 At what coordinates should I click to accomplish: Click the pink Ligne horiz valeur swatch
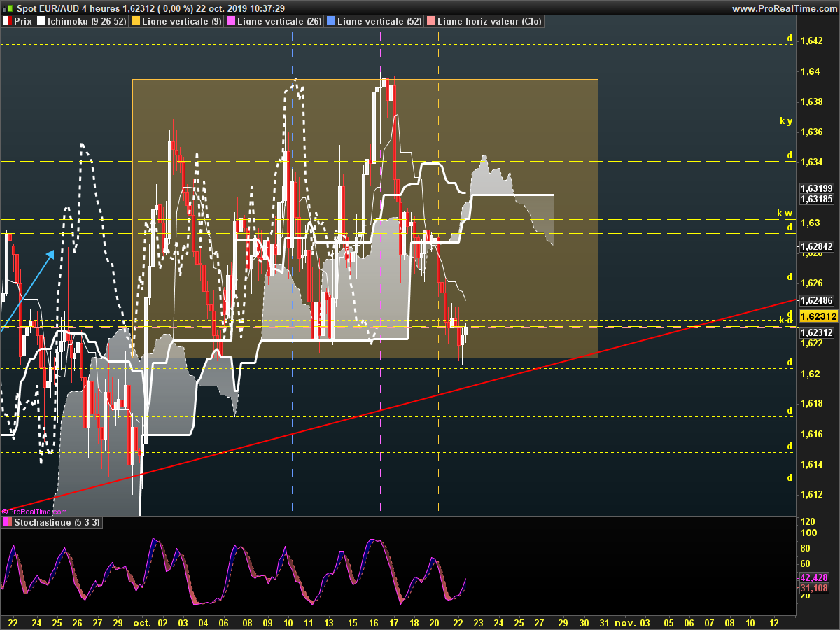point(431,21)
